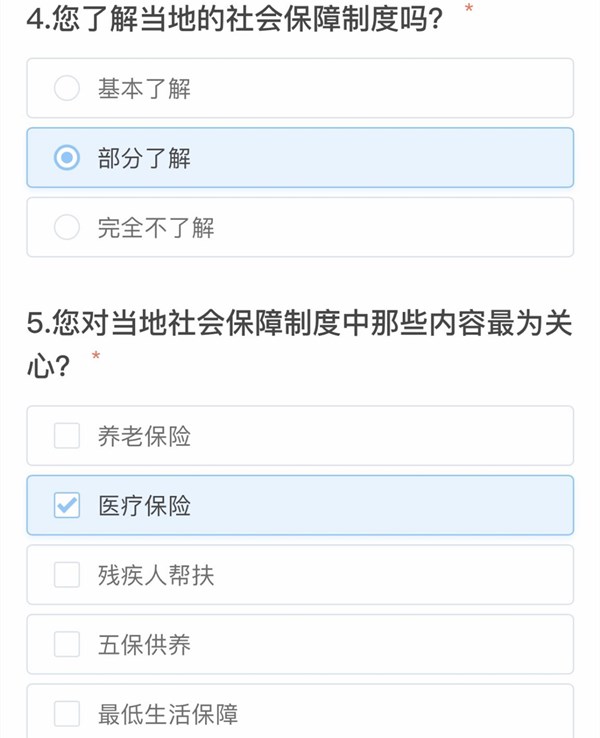
Task: Click the 部分了解 option label text
Action: (144, 158)
